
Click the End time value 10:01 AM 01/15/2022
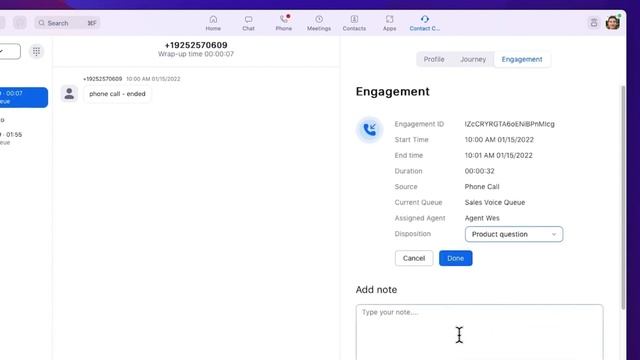click(498, 156)
